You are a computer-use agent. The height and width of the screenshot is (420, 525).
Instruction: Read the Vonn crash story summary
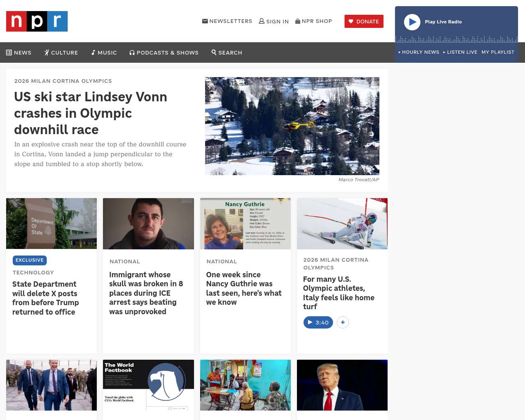(x=100, y=154)
